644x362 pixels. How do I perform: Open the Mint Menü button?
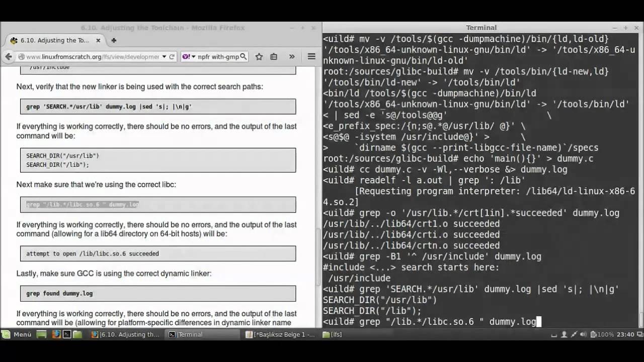point(18,334)
